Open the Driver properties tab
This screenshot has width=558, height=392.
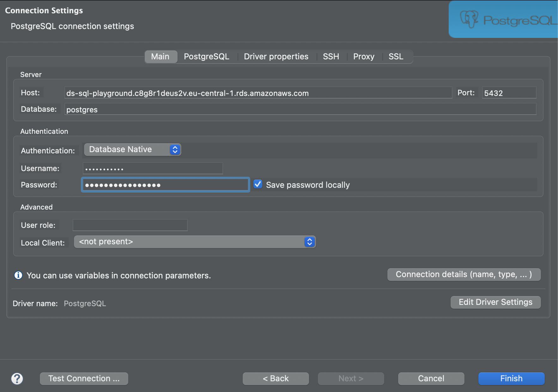click(x=276, y=56)
